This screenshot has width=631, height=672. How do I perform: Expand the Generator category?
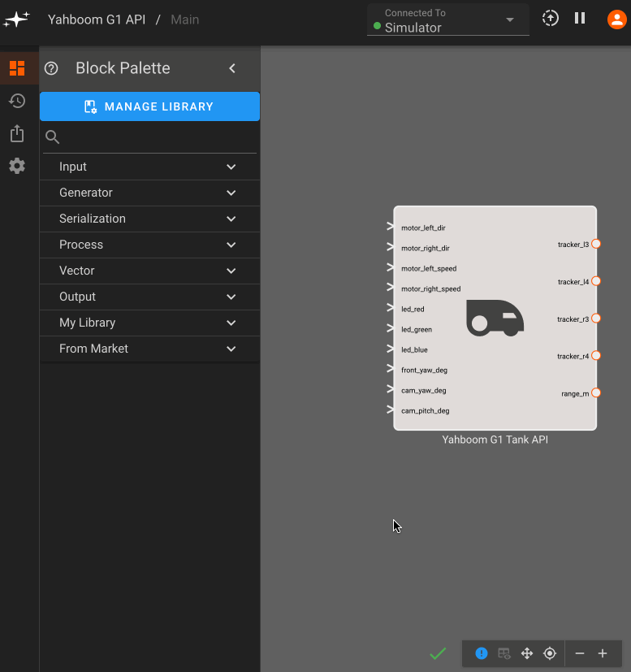click(149, 193)
